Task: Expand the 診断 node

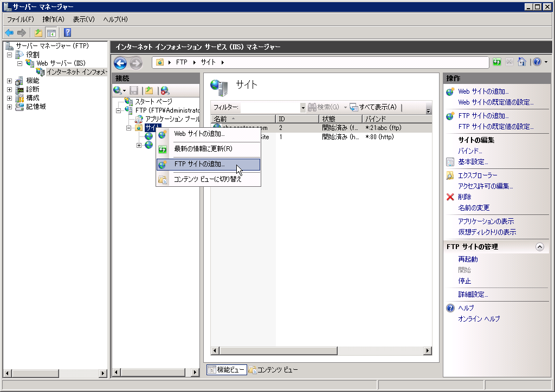Action: tap(10, 89)
